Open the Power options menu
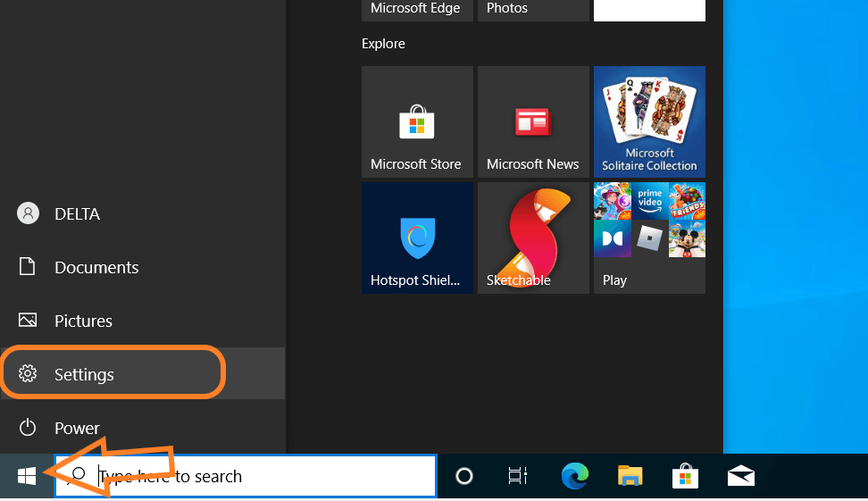The height and width of the screenshot is (501, 868). coord(77,428)
